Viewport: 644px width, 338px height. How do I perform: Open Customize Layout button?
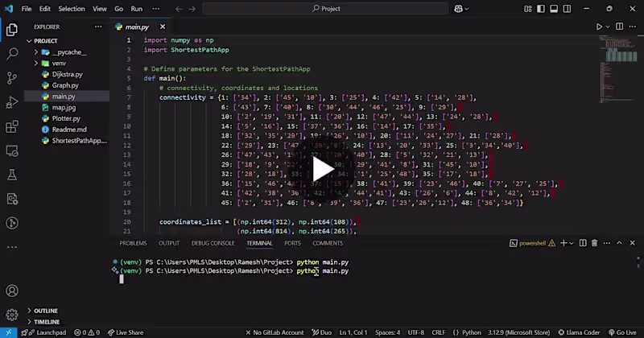528,9
